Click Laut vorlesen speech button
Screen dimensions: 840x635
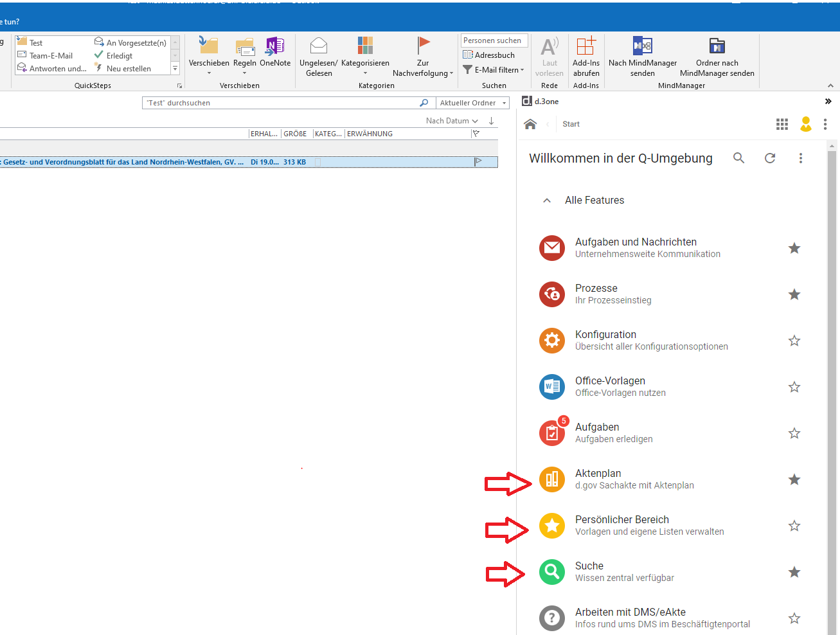[550, 57]
